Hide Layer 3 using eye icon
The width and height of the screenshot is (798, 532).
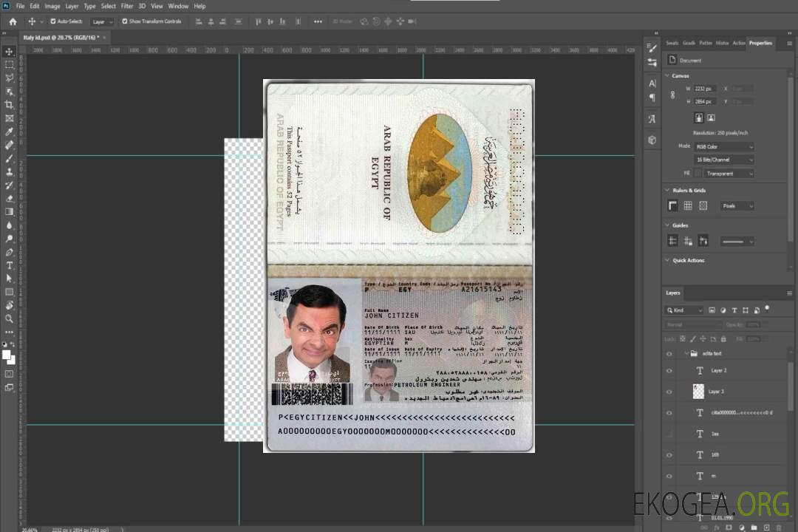(669, 392)
